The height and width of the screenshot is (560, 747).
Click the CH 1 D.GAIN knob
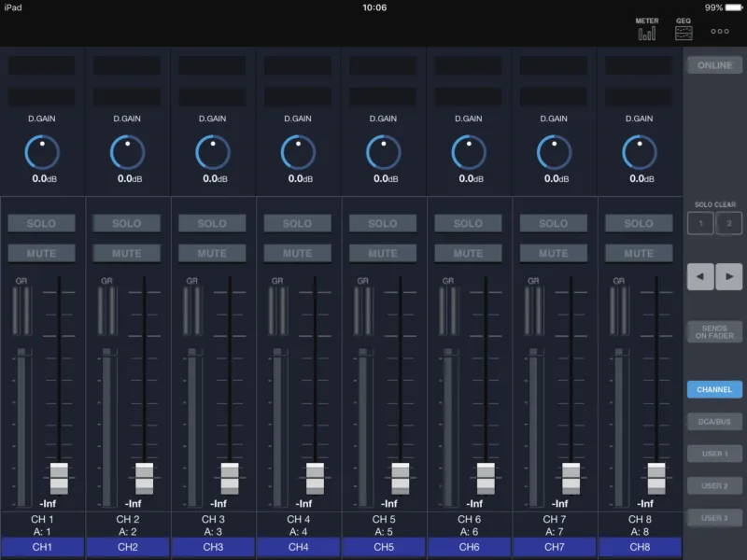click(x=42, y=152)
